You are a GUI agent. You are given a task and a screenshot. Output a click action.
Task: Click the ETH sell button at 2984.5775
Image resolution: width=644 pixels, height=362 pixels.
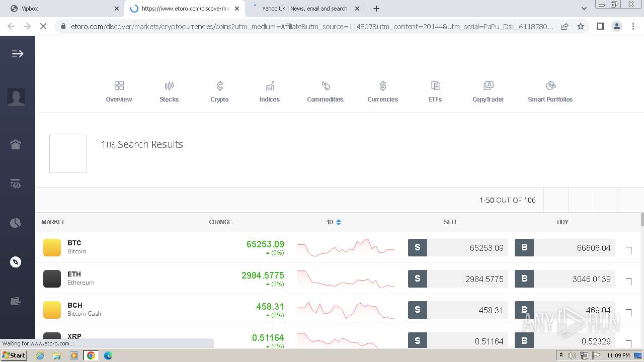coord(458,279)
